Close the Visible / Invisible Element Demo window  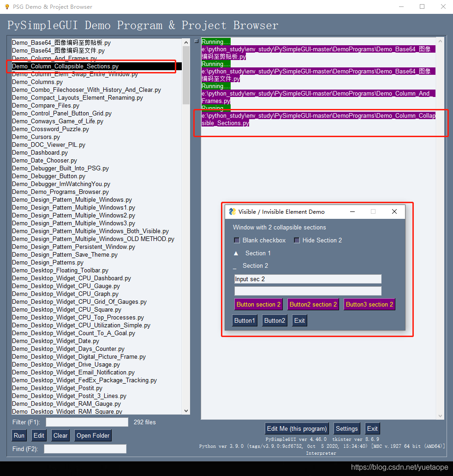(x=394, y=211)
